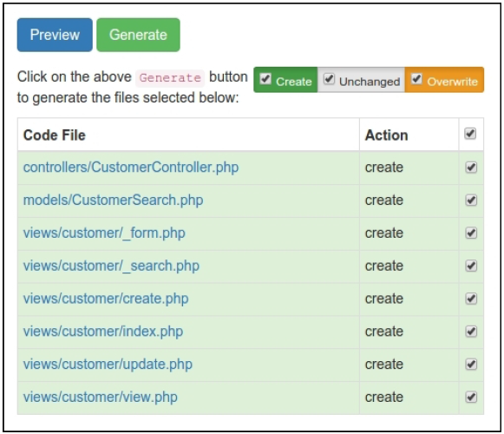504x434 pixels.
Task: Uncheck the update.php row checkbox
Action: click(471, 365)
